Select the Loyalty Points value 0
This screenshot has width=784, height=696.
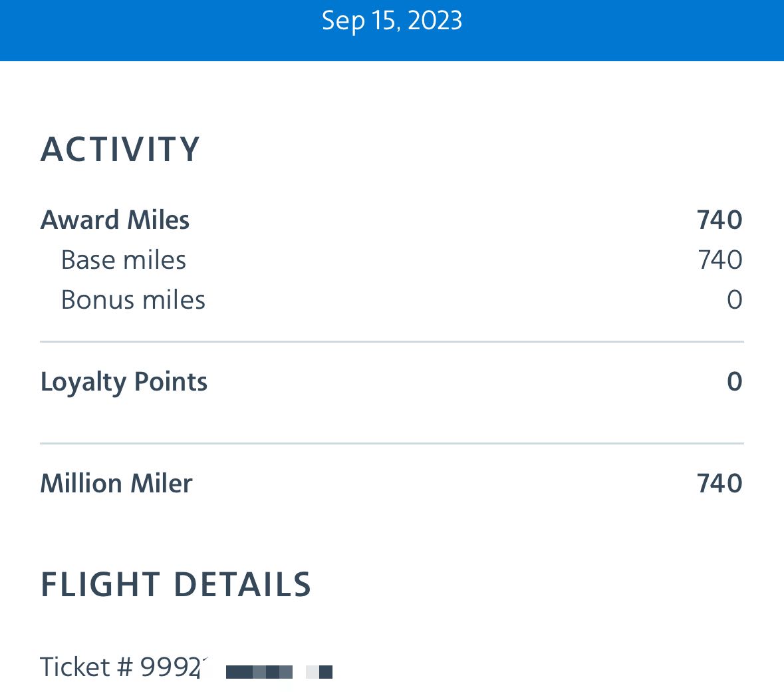pyautogui.click(x=734, y=382)
